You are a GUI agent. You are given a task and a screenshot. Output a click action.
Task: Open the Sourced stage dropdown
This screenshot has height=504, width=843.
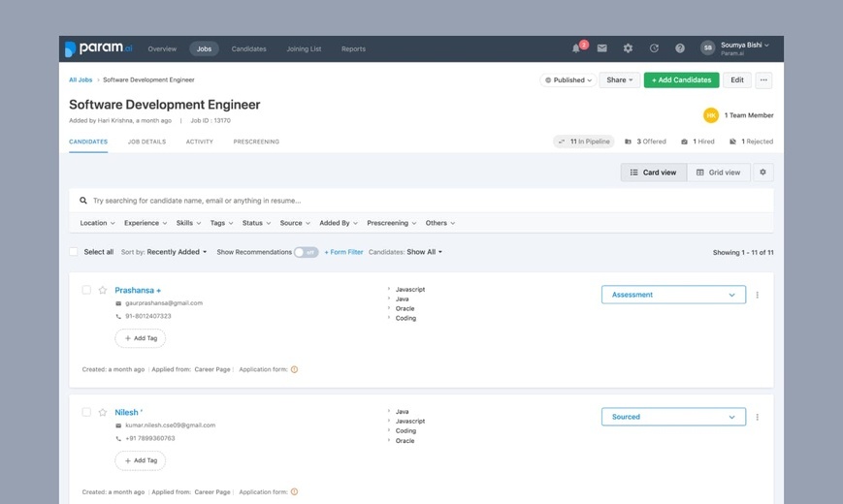coord(673,417)
